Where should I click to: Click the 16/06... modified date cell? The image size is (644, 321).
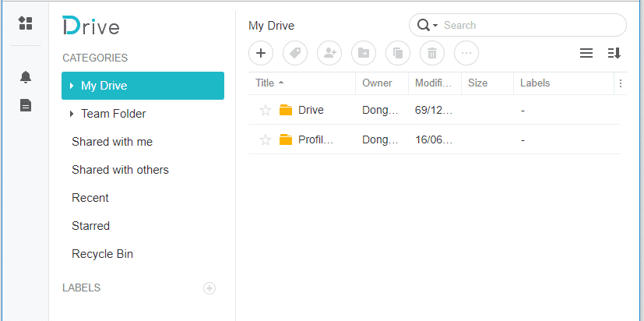pyautogui.click(x=433, y=140)
